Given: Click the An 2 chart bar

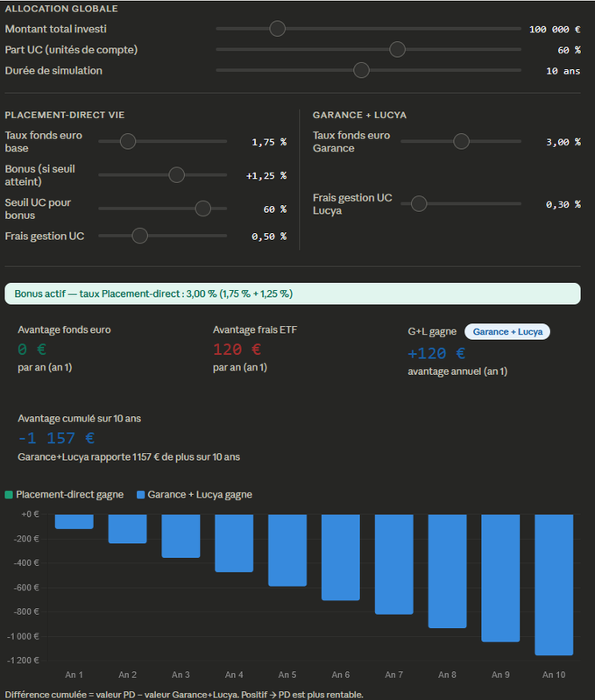Looking at the screenshot, I should (x=128, y=529).
